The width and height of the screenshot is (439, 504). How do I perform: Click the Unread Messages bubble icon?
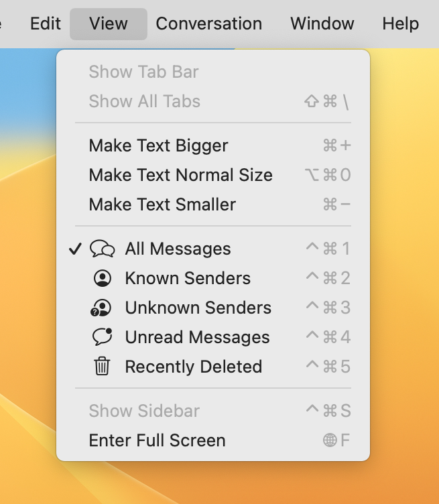102,337
